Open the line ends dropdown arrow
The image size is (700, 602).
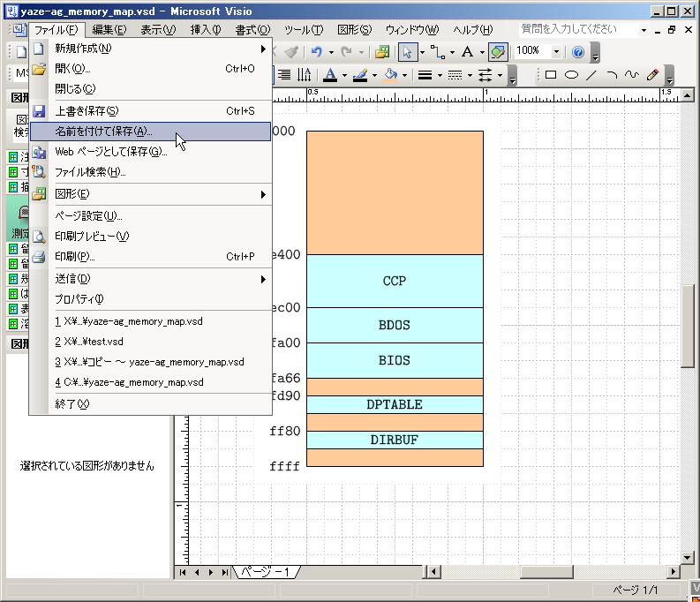[x=500, y=75]
